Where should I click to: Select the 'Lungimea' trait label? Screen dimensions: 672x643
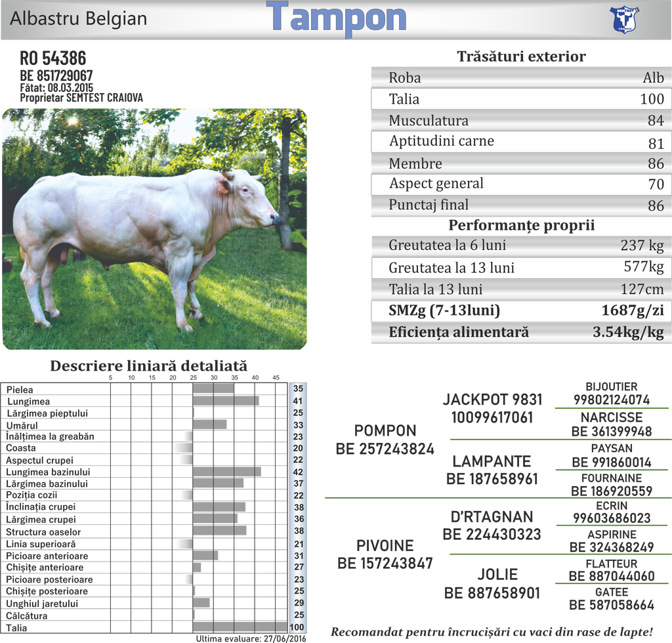(x=28, y=402)
